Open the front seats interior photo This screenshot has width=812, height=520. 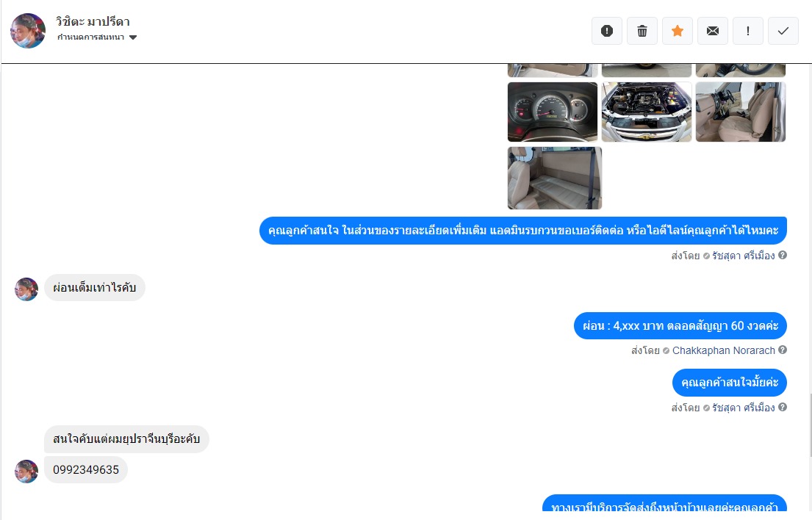point(741,112)
